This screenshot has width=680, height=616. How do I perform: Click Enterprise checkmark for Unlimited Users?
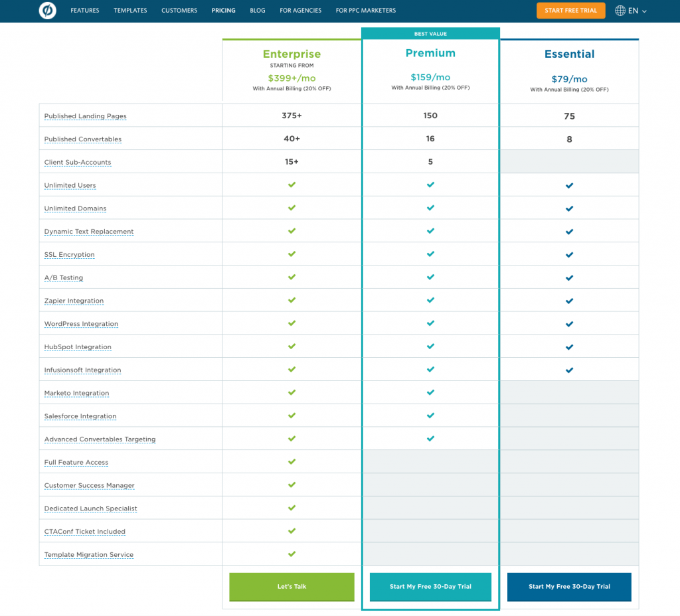pos(292,185)
